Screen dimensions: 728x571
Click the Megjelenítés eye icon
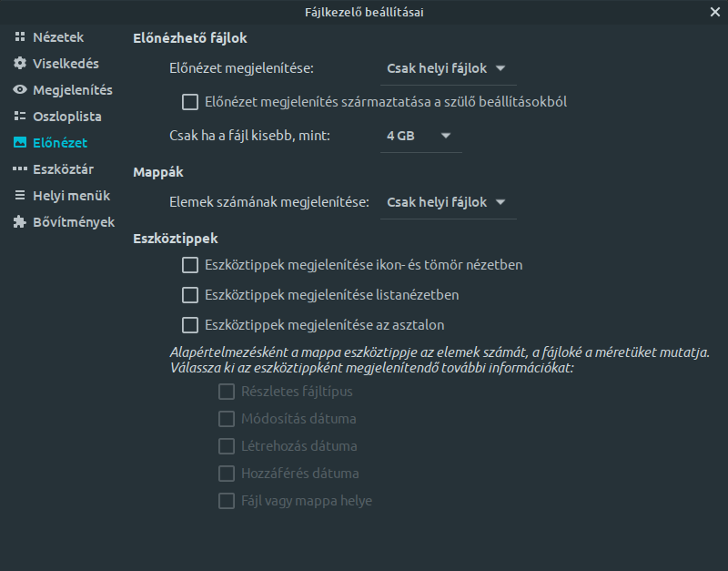click(19, 89)
